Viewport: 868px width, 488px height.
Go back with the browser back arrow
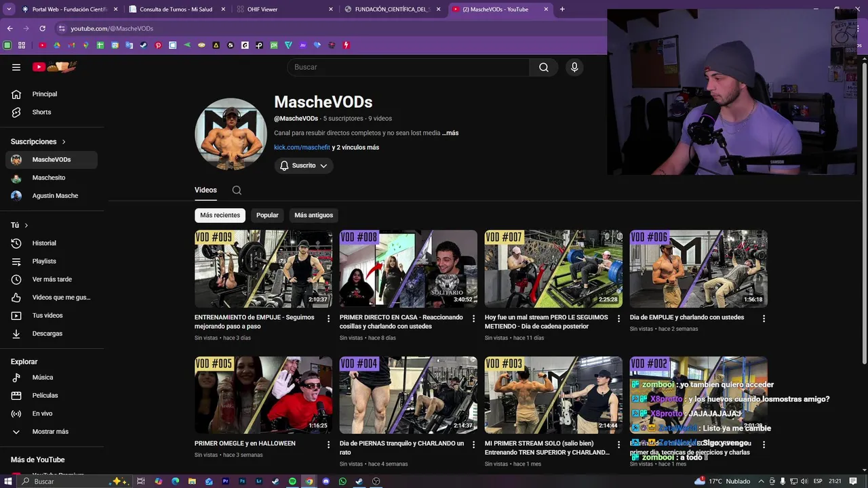tap(9, 28)
